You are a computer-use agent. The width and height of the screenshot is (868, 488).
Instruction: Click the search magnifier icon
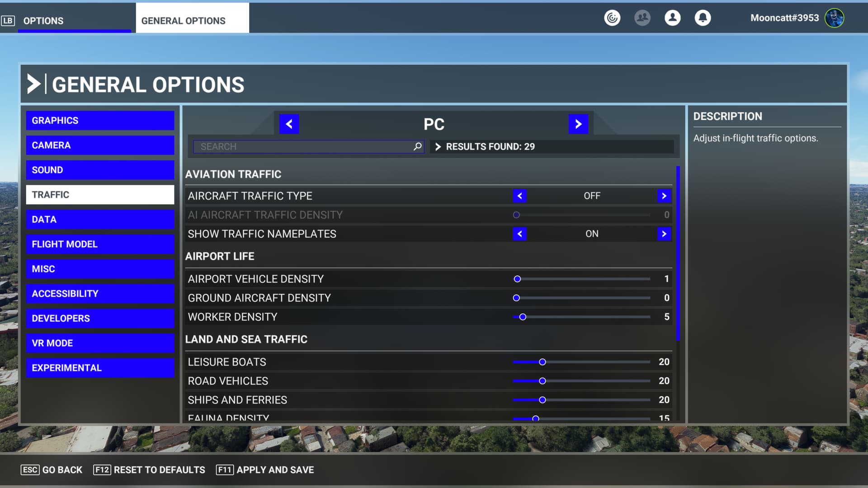click(x=417, y=146)
